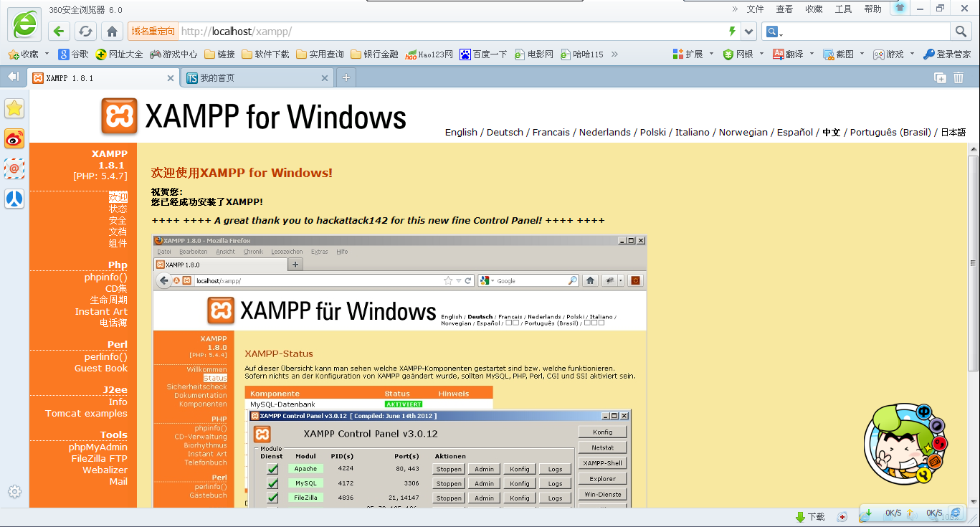Expand the 游戏 dropdown arrow
Screen dimensions: 980x527
click(x=912, y=54)
